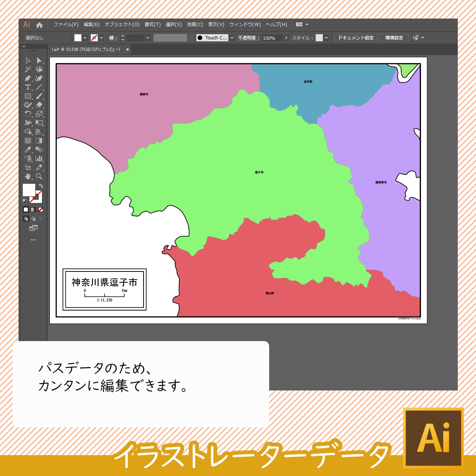The width and height of the screenshot is (476, 476).
Task: Activate the Width (warp) tool
Action: click(28, 123)
